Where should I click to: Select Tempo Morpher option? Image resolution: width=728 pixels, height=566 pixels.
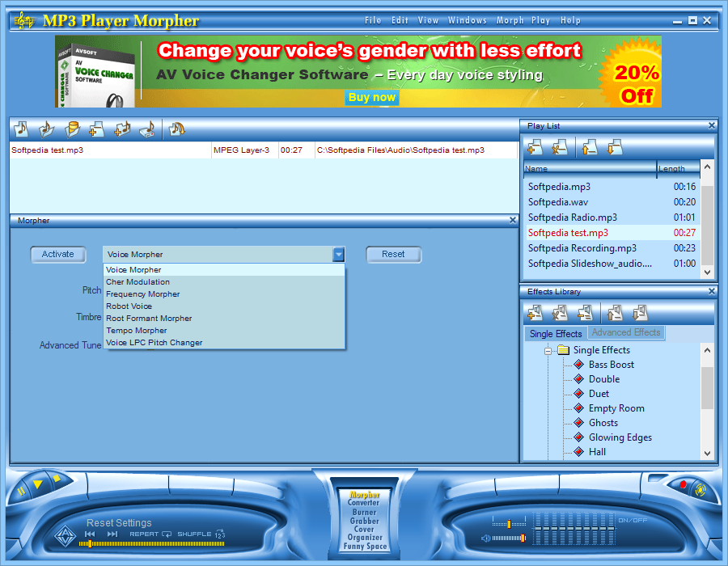224,330
